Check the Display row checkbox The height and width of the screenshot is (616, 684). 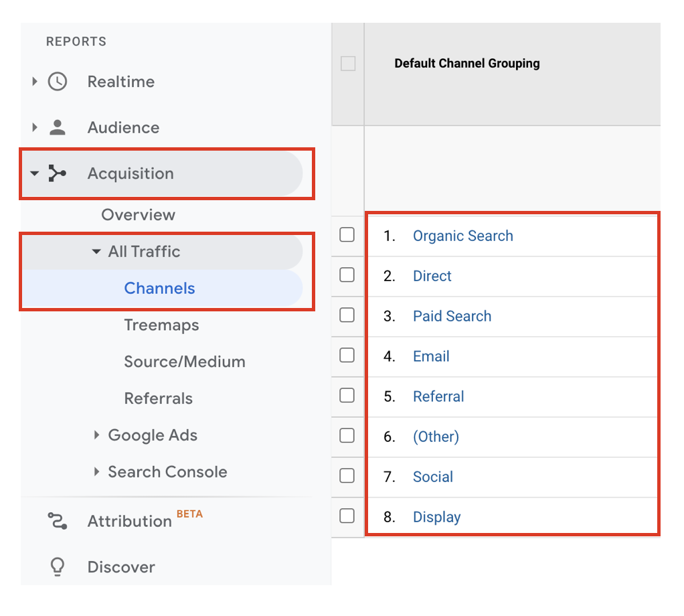point(347,516)
